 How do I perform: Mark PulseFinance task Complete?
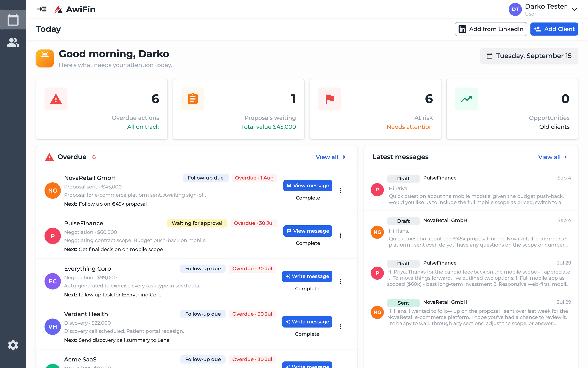pos(308,243)
